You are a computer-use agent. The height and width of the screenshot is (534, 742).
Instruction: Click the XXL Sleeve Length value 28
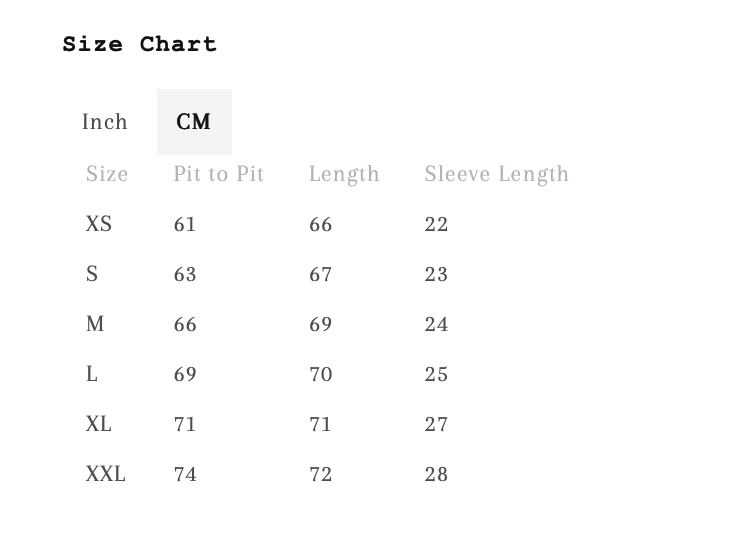[x=436, y=474]
